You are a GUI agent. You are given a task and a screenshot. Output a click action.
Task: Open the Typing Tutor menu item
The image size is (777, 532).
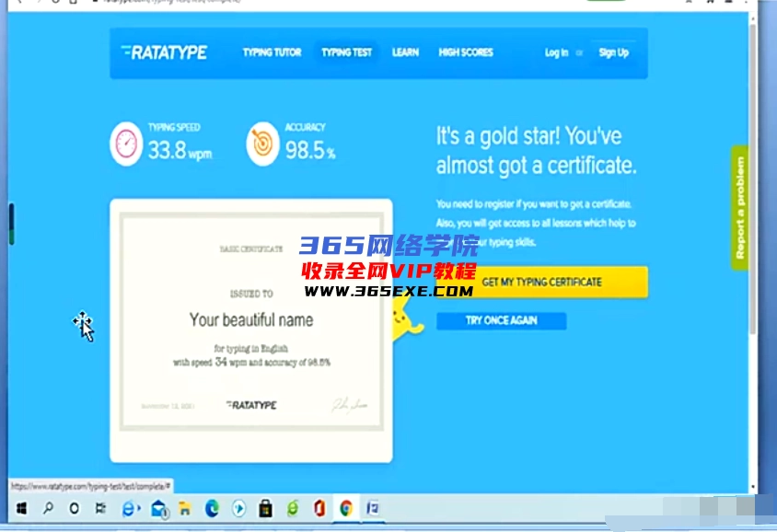click(x=272, y=52)
